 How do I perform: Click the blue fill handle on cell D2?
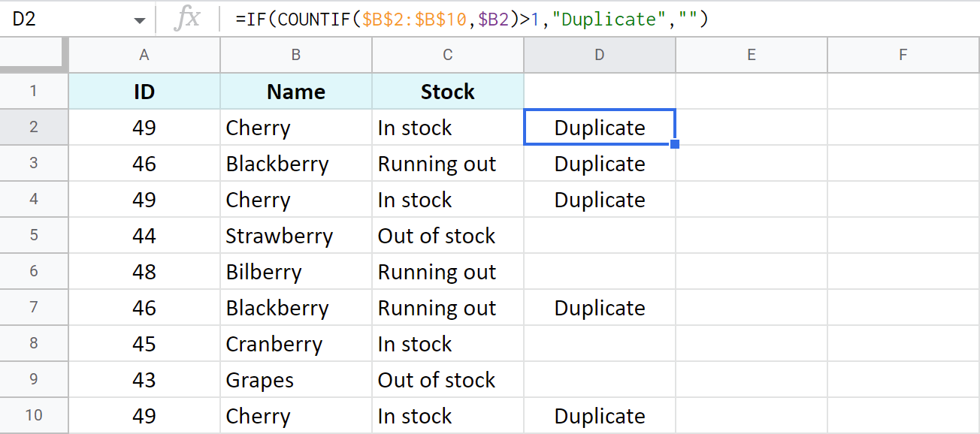[x=675, y=145]
